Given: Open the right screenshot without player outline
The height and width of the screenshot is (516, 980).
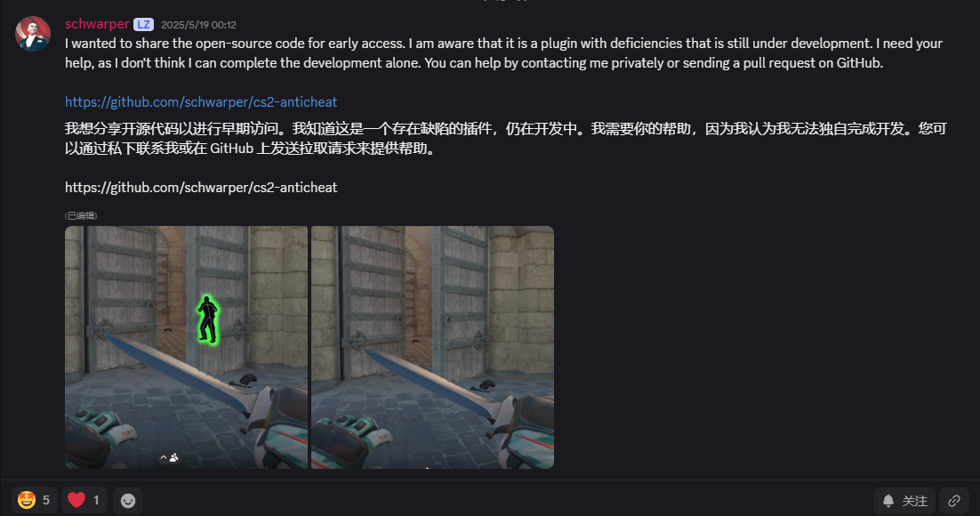Looking at the screenshot, I should coord(432,347).
